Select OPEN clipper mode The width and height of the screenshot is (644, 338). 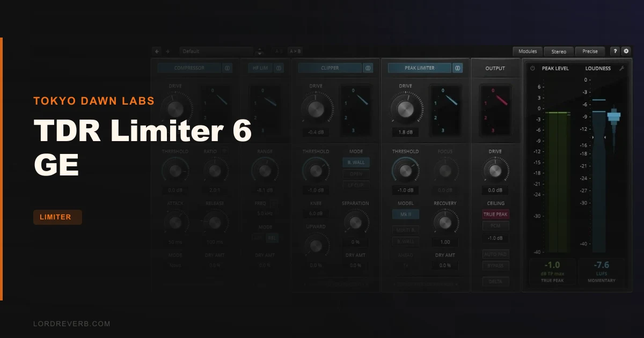coord(356,174)
